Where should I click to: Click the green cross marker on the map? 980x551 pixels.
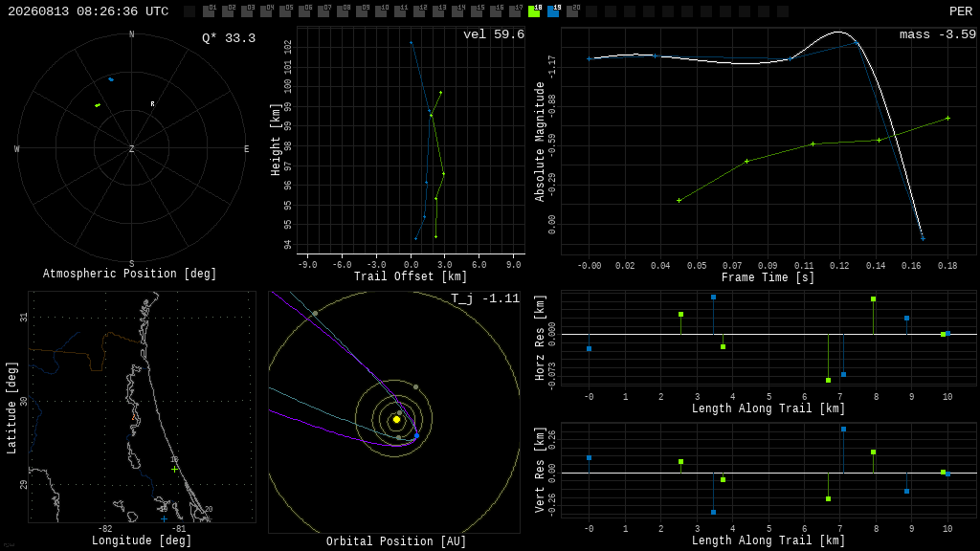click(174, 469)
